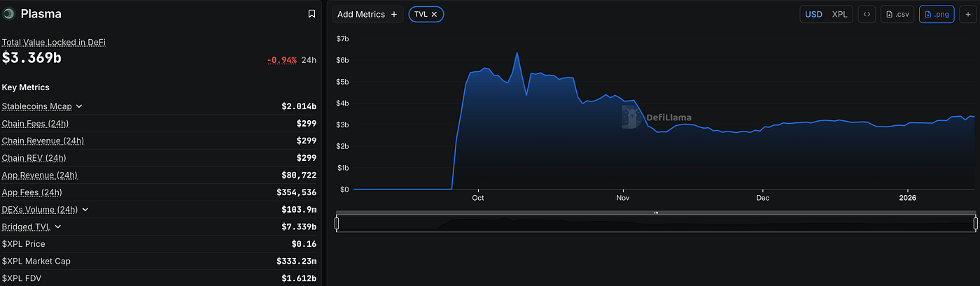The height and width of the screenshot is (286, 980).
Task: Click the Oct label on x-axis
Action: 478,198
